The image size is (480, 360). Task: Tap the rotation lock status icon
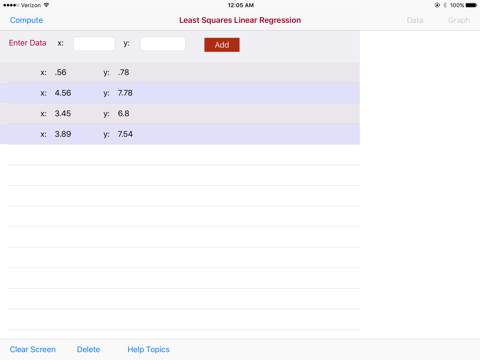(437, 5)
